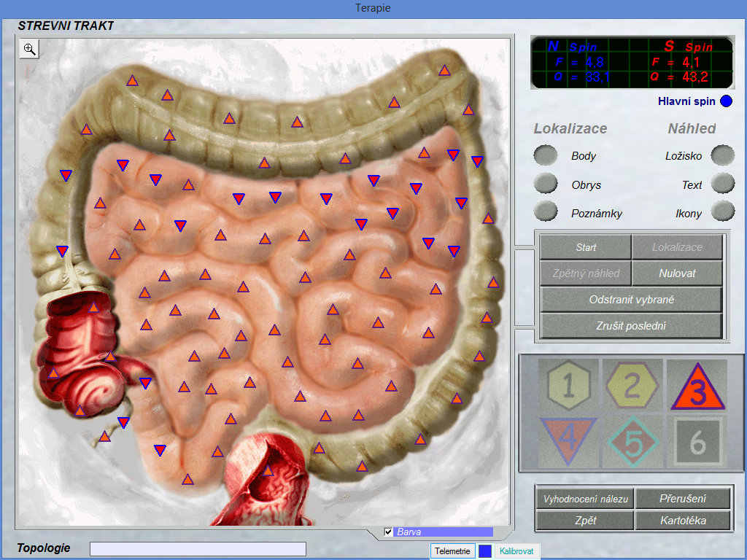747x560 pixels.
Task: Click into the Topologie input field
Action: tap(198, 548)
